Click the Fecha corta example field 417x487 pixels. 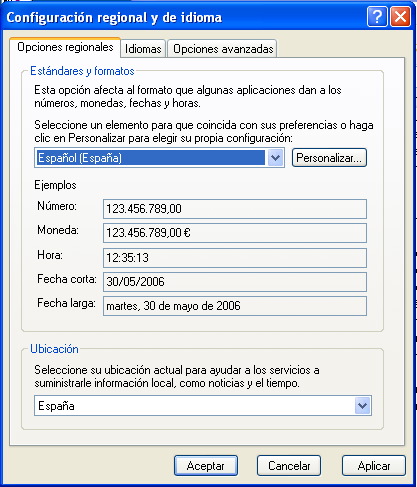click(235, 282)
